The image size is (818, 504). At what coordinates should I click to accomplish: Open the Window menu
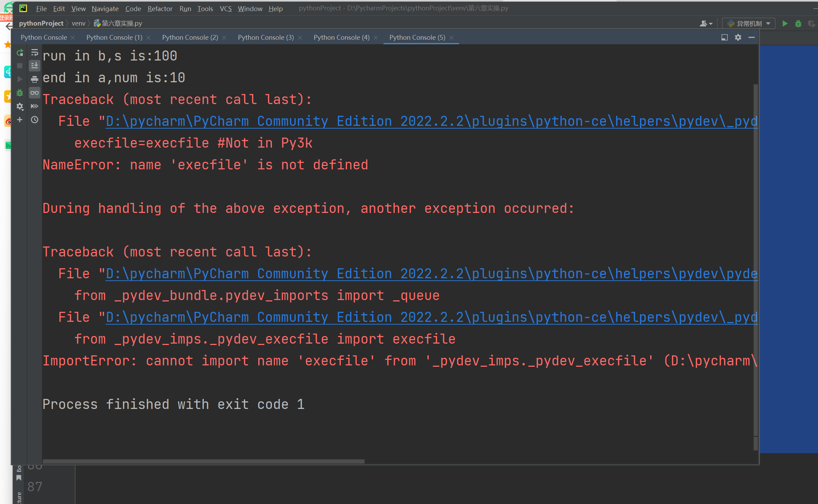pyautogui.click(x=250, y=8)
